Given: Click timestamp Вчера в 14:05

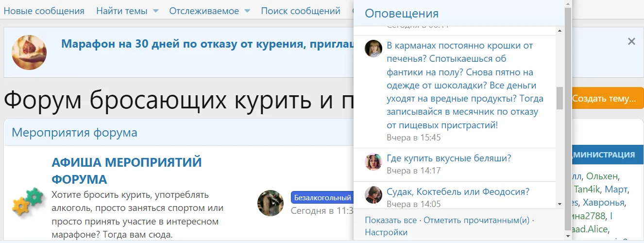Looking at the screenshot, I should click(414, 204).
